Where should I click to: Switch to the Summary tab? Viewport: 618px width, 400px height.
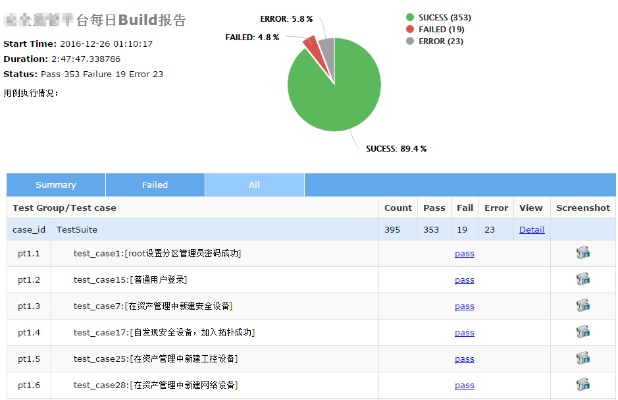56,185
